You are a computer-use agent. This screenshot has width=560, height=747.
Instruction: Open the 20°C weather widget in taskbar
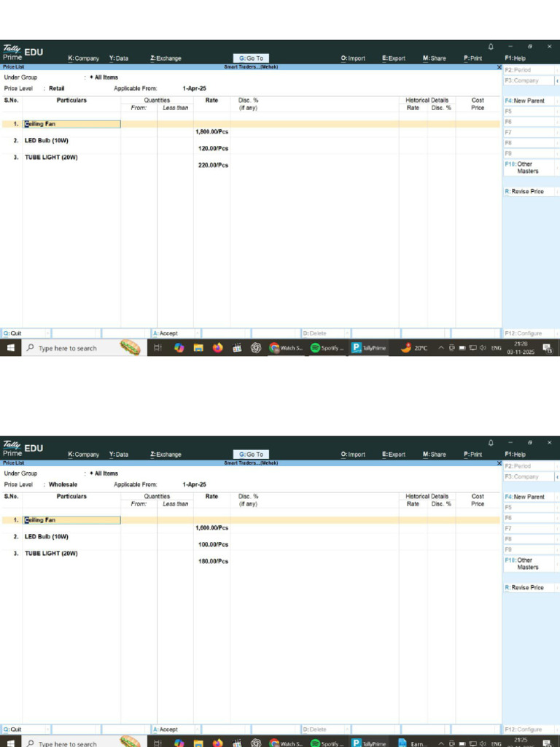414,348
